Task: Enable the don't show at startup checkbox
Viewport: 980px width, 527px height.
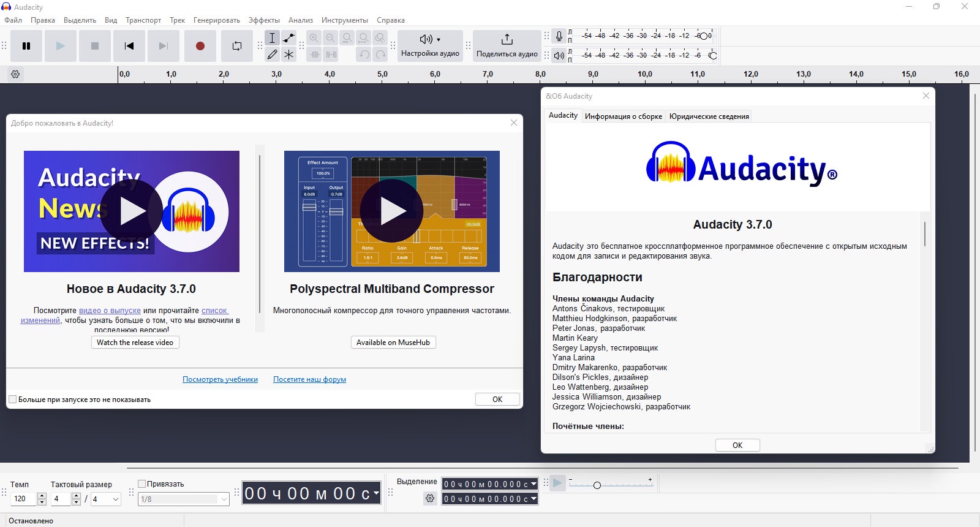Action: coord(12,400)
